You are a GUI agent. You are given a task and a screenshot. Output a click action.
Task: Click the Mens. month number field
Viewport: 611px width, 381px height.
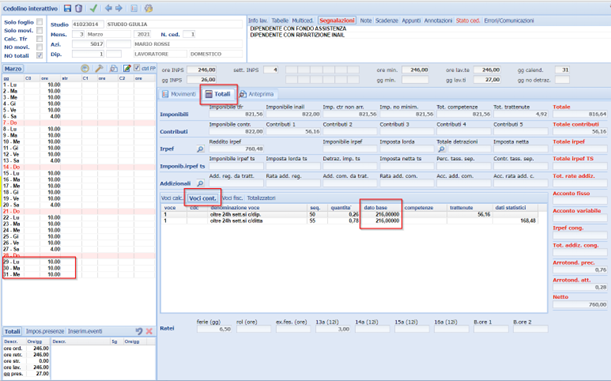click(x=78, y=34)
